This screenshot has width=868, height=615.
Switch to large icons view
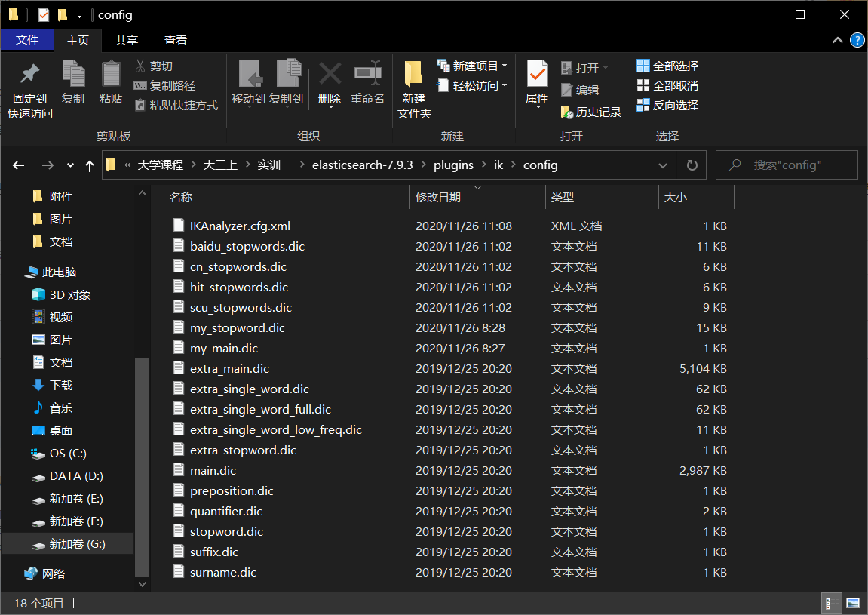tap(853, 604)
